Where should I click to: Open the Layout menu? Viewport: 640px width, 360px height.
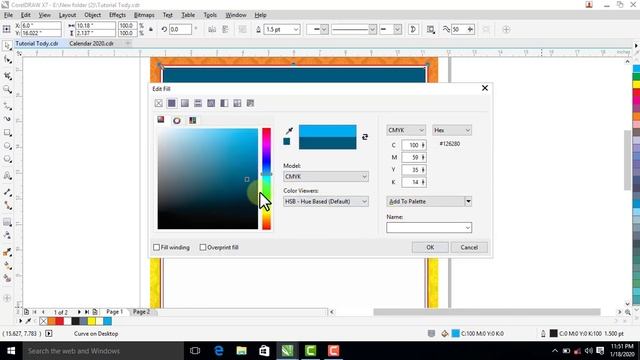[x=67, y=15]
